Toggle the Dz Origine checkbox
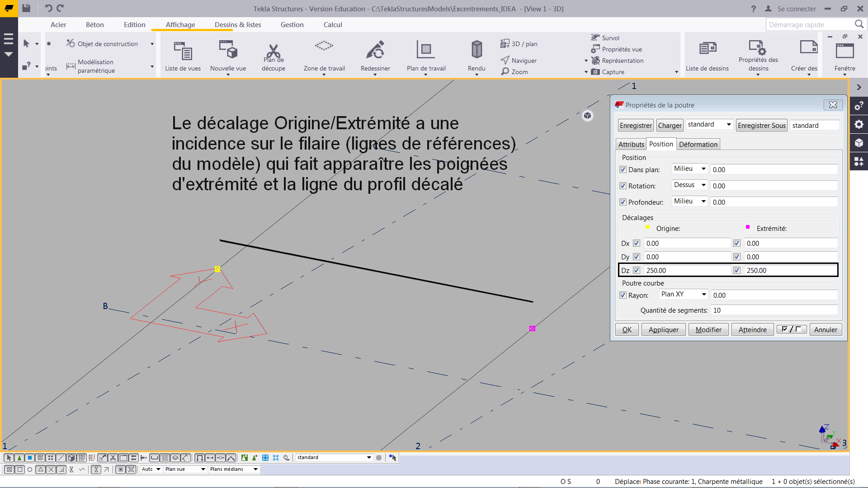The height and width of the screenshot is (488, 868). click(637, 271)
